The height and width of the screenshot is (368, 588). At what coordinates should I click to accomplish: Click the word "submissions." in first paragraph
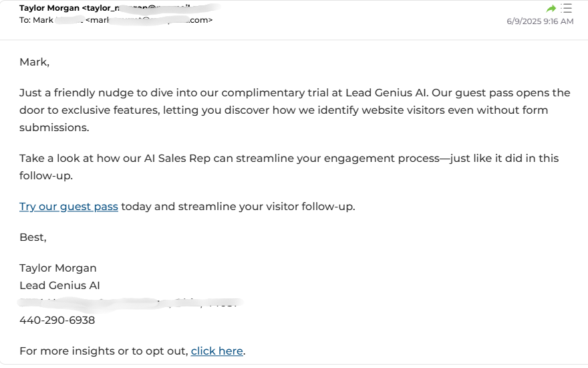[x=54, y=128]
